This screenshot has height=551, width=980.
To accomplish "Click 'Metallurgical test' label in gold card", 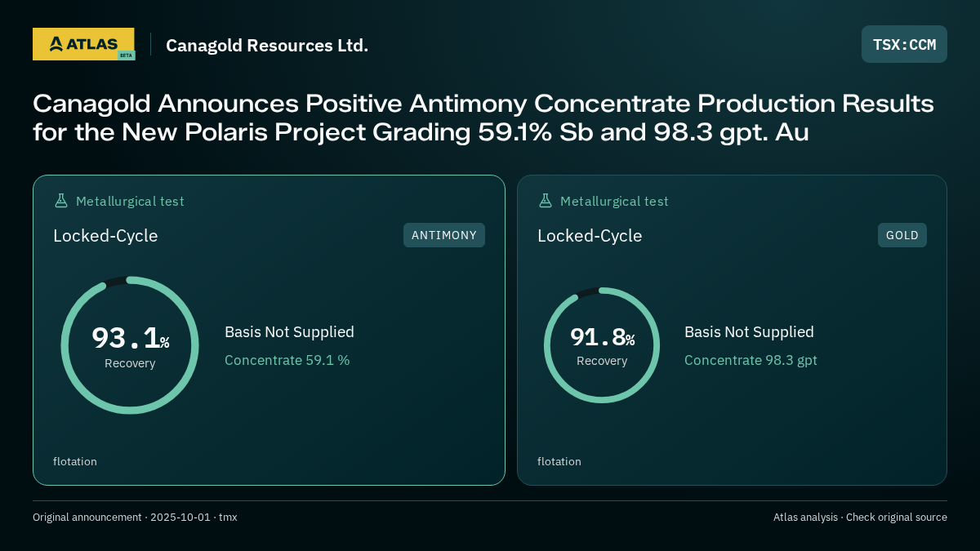I will point(614,201).
